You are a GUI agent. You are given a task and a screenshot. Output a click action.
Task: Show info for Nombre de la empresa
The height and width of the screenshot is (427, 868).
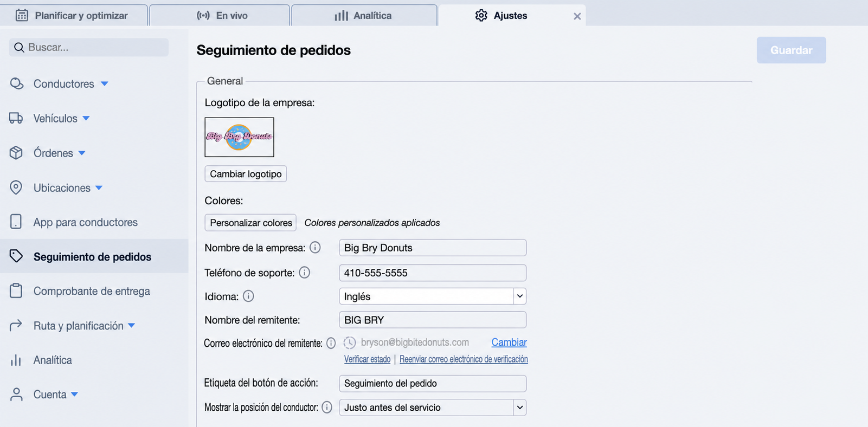(x=315, y=248)
